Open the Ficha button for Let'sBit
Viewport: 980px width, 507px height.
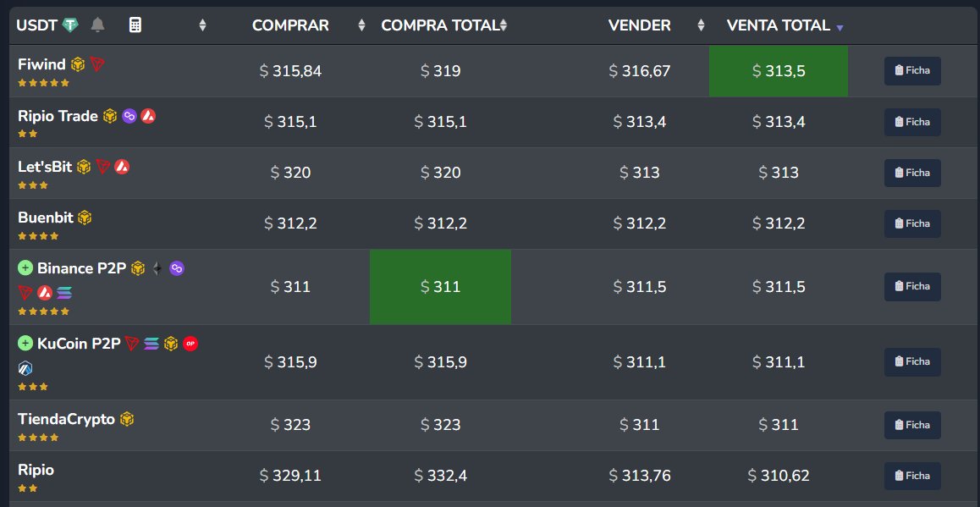coord(912,173)
